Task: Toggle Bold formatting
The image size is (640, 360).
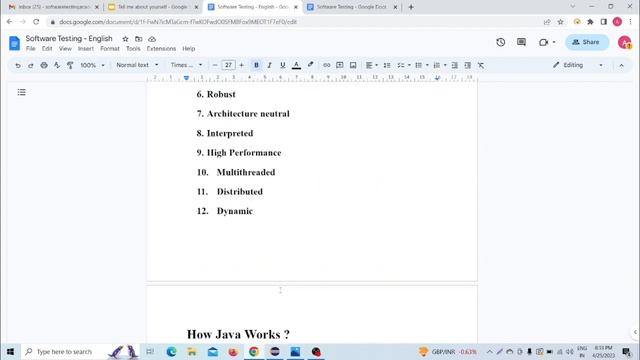Action: click(x=256, y=65)
